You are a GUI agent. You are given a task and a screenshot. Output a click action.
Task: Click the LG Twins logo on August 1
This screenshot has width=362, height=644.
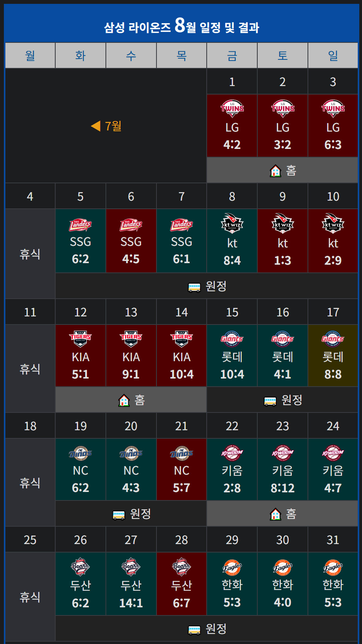tap(232, 108)
